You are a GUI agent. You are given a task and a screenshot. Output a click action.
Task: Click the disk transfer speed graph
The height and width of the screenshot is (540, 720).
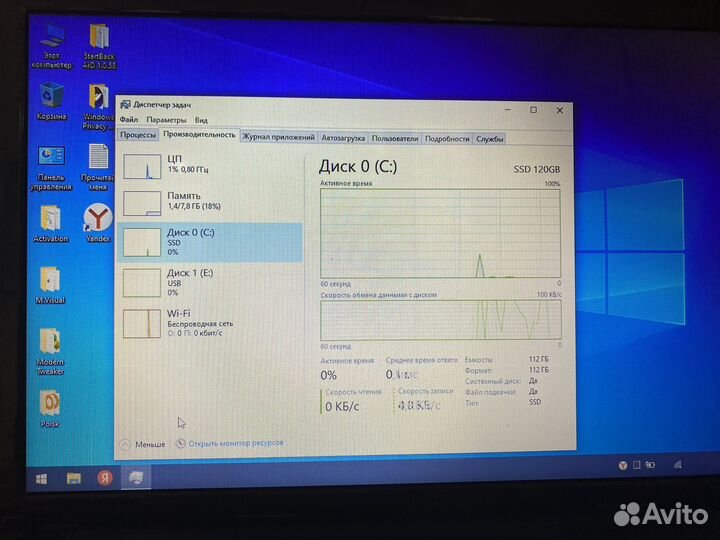pyautogui.click(x=441, y=320)
